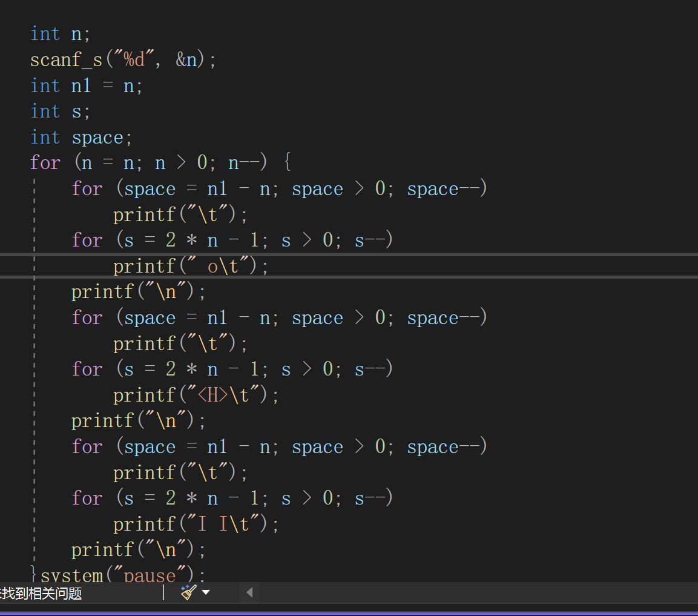The width and height of the screenshot is (698, 616).
Task: Click the system("pause"); line
Action: click(x=122, y=575)
